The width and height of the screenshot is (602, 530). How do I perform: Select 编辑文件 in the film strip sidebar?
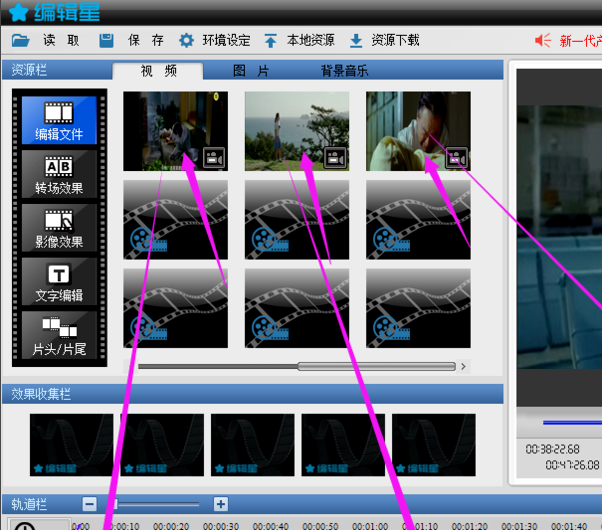pyautogui.click(x=59, y=120)
